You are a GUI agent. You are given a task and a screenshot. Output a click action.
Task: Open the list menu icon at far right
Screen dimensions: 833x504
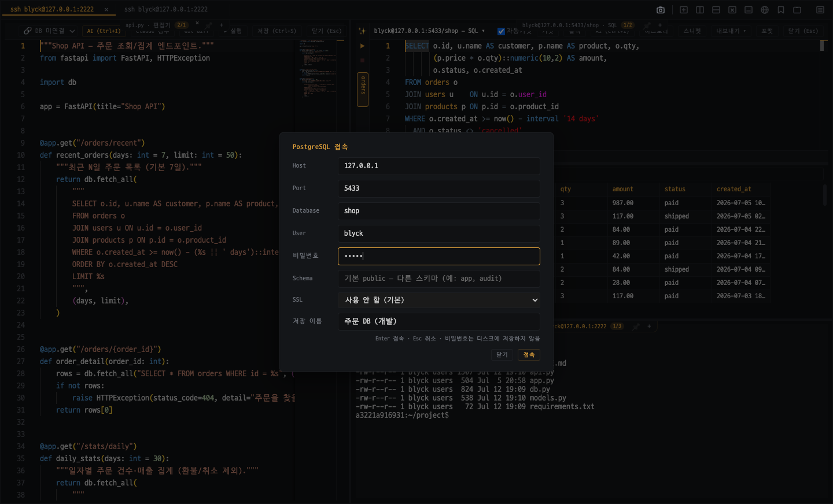[820, 10]
